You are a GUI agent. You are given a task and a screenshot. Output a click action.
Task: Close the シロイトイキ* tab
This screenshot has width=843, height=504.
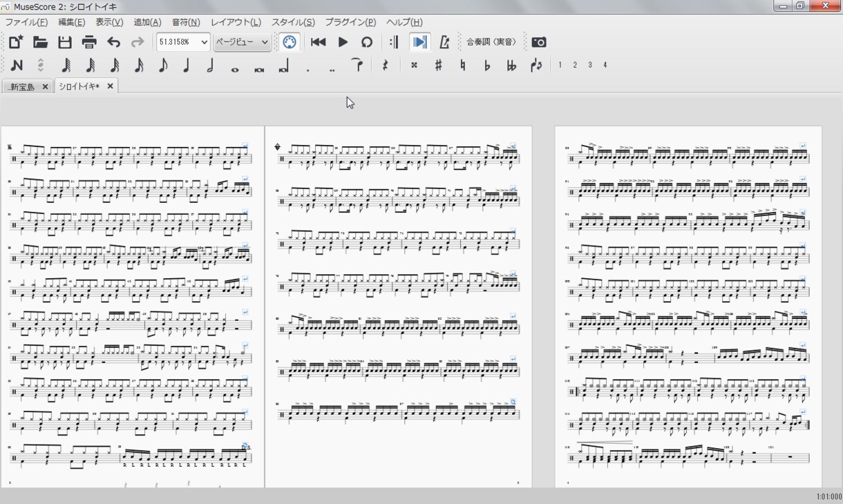tap(110, 86)
